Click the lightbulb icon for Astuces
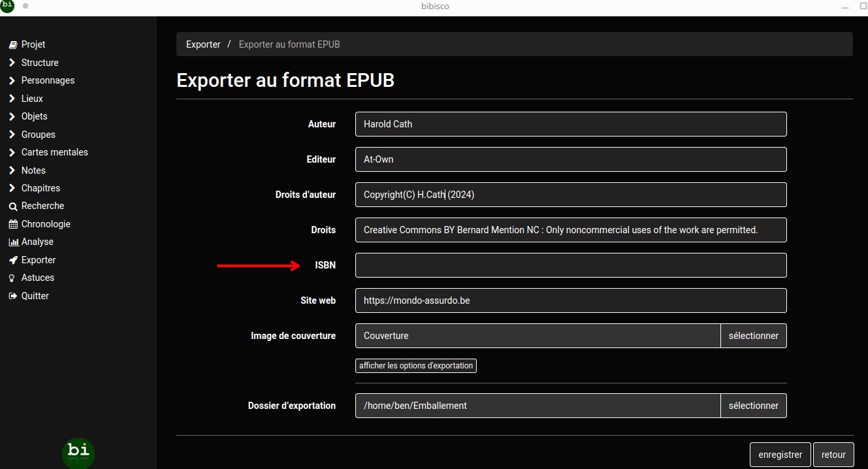The height and width of the screenshot is (469, 868). pos(12,278)
